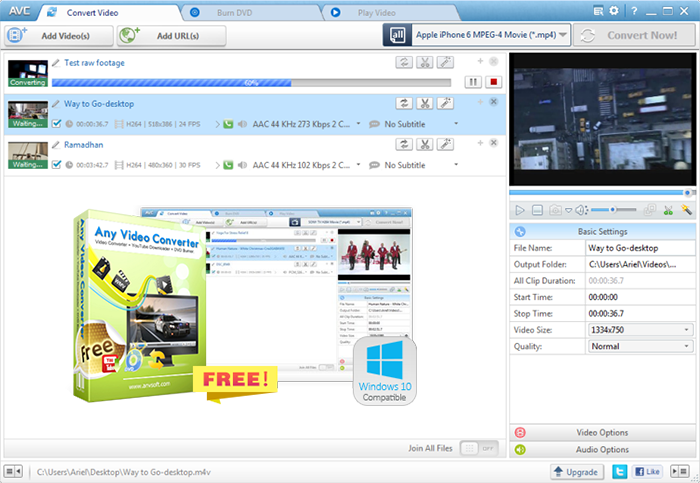Viewport: 700px width, 483px height.
Task: Click the conversion progress bar at 60%
Action: coord(251,83)
